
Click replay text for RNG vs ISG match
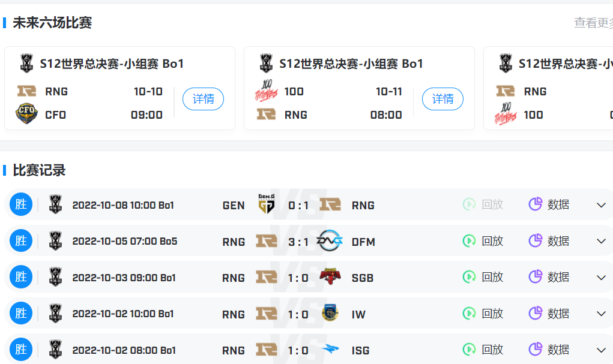click(492, 350)
